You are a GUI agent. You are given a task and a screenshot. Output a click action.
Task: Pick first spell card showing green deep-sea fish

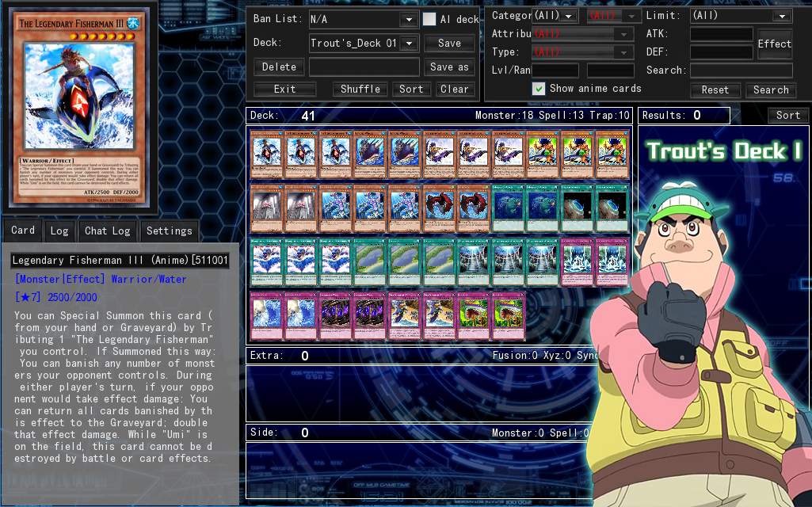pyautogui.click(x=508, y=208)
